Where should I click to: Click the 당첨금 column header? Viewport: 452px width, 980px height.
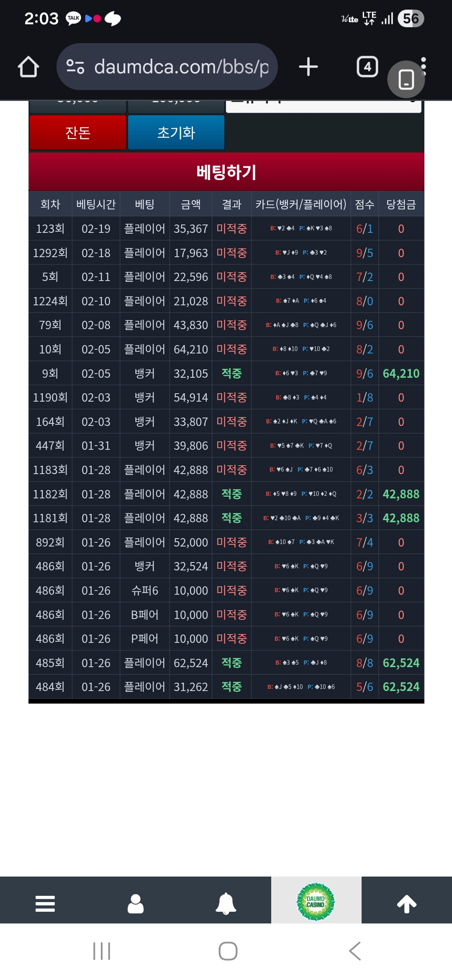coord(401,204)
